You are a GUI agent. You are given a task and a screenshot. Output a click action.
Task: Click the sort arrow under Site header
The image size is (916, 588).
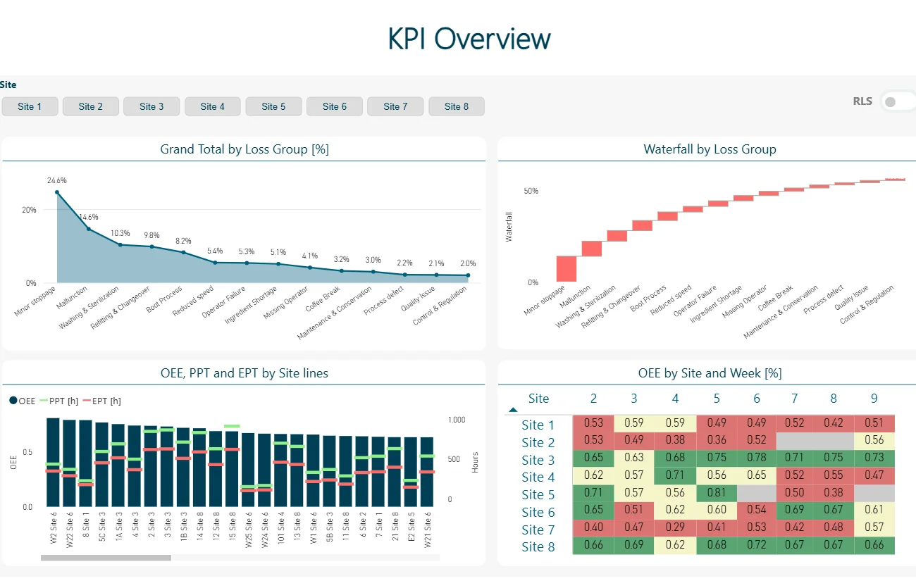point(513,410)
